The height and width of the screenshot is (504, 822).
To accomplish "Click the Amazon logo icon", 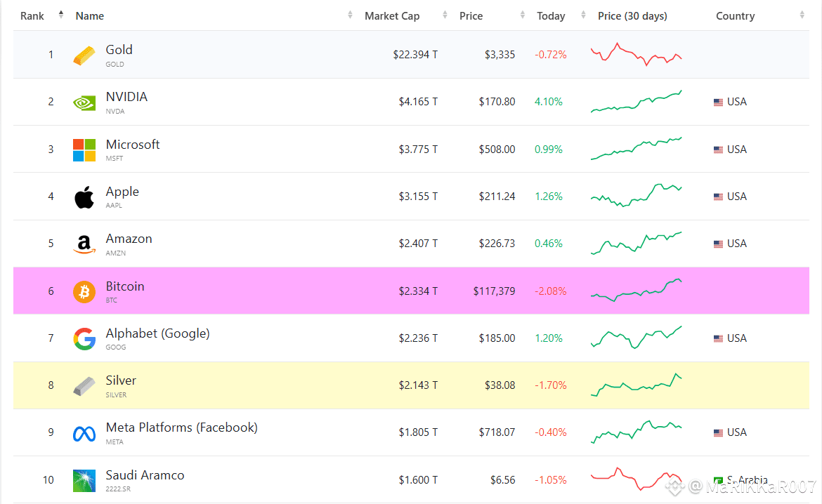I will pos(84,244).
